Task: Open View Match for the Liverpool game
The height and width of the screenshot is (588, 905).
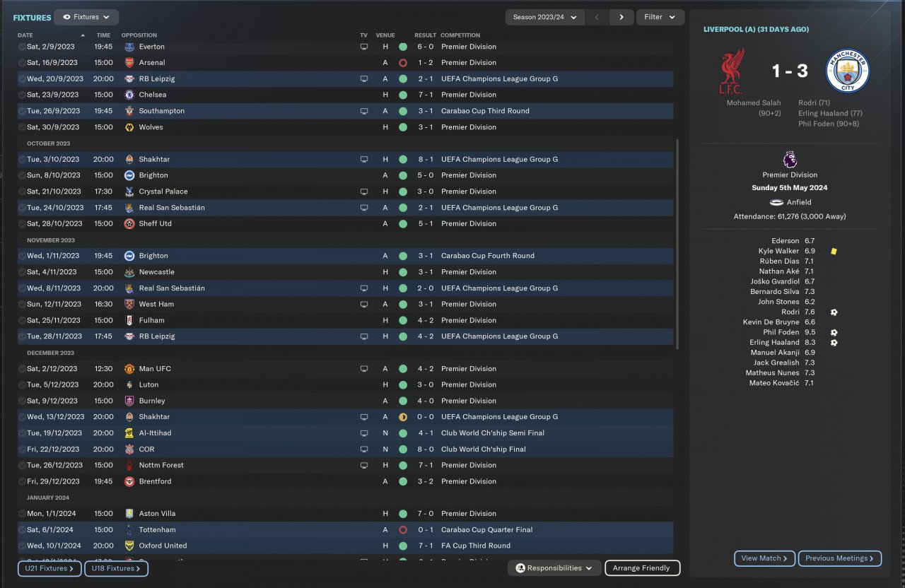Action: (765, 558)
